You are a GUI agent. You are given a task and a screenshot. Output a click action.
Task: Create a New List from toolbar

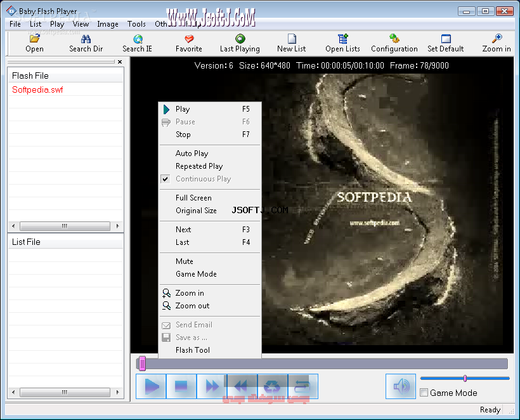pyautogui.click(x=292, y=44)
